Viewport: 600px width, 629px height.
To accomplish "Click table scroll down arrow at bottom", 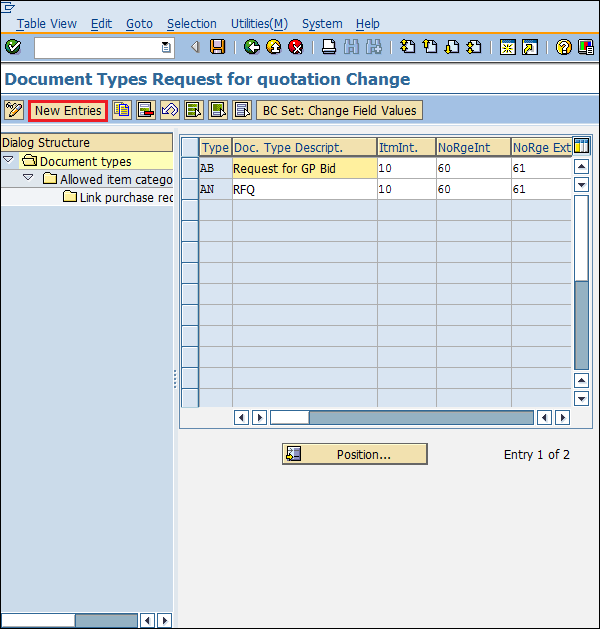I will pyautogui.click(x=581, y=398).
